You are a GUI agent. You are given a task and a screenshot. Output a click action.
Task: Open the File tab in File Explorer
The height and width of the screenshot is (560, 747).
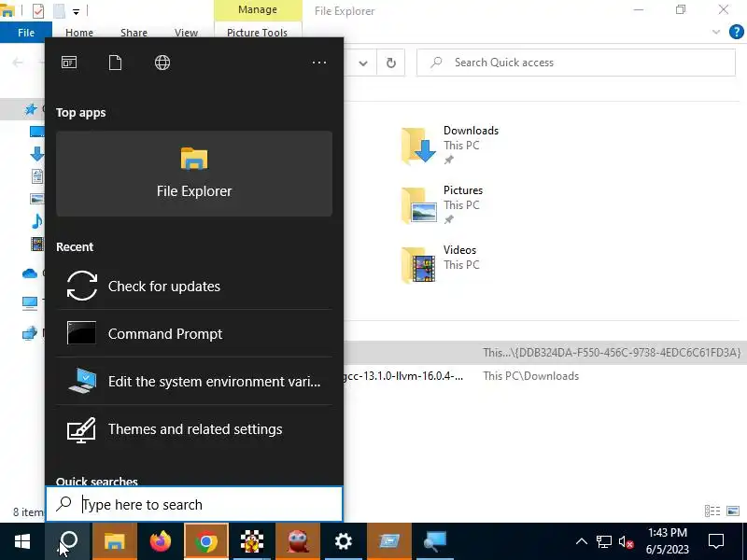click(x=26, y=33)
